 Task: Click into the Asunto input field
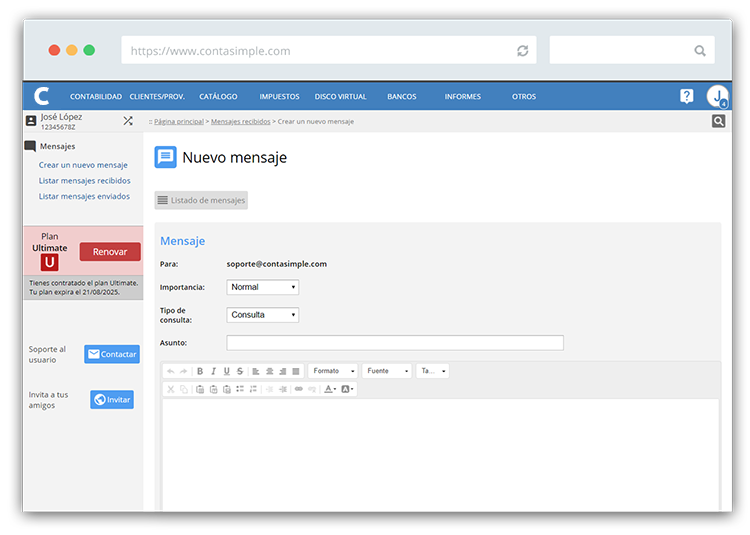pyautogui.click(x=395, y=343)
